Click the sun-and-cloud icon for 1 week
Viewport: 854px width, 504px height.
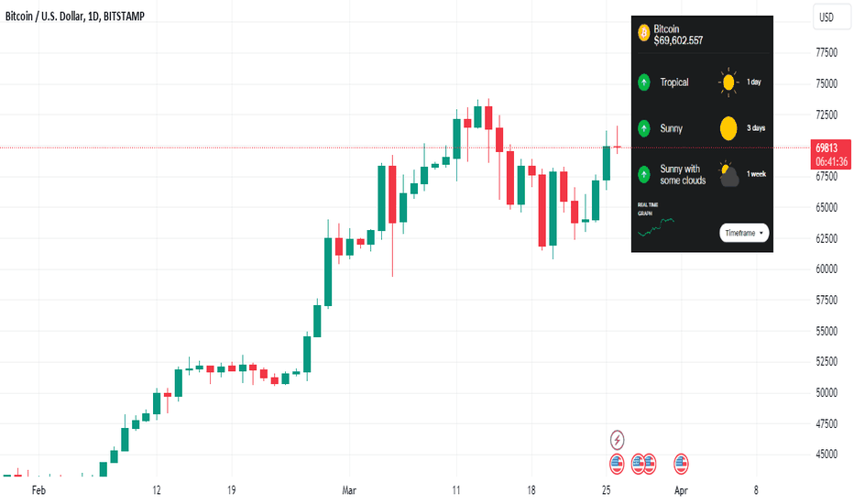(728, 174)
